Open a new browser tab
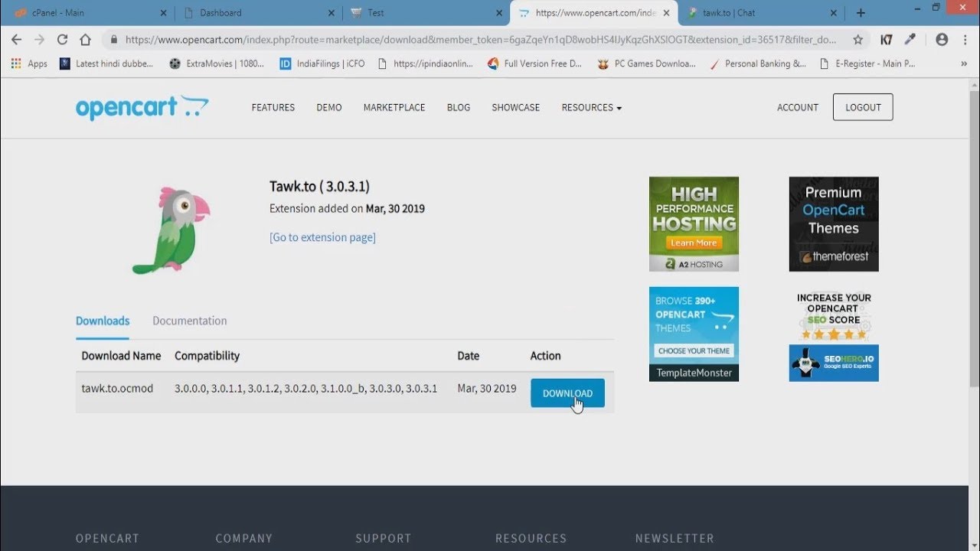980x551 pixels. [861, 13]
